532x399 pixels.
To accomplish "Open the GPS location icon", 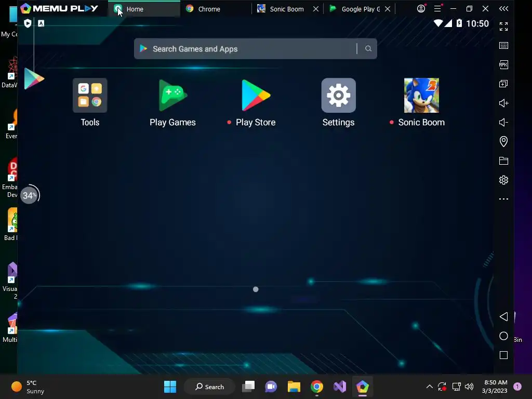I will click(x=503, y=141).
